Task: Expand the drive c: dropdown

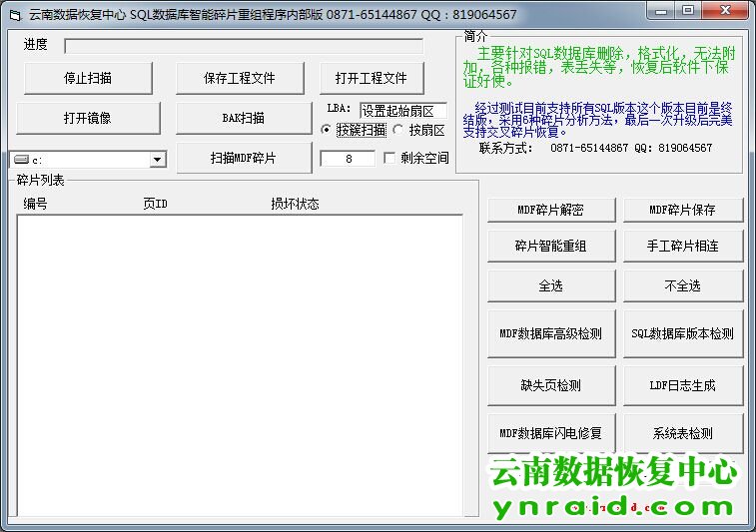Action: pos(158,160)
